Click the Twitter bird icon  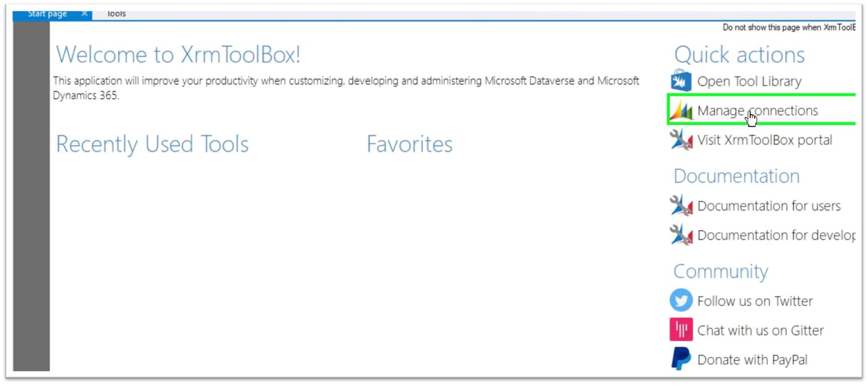[x=681, y=300]
